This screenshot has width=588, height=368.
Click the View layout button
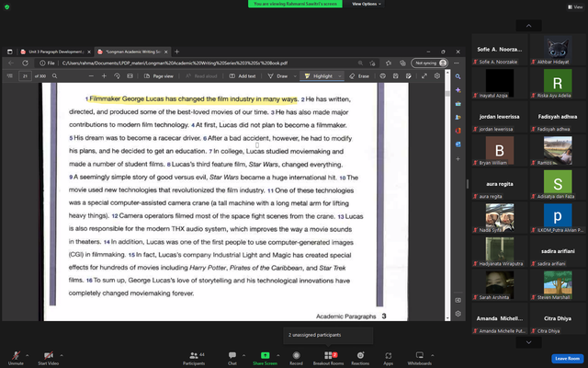(x=575, y=6)
